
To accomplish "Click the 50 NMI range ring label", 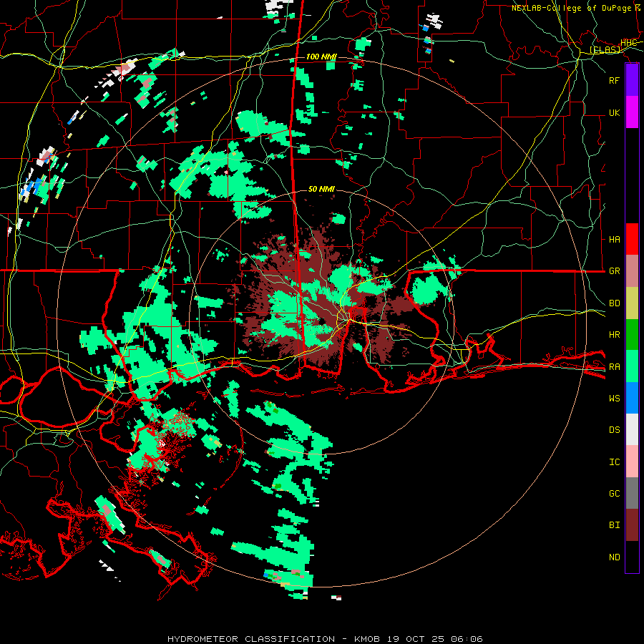I will click(x=321, y=189).
